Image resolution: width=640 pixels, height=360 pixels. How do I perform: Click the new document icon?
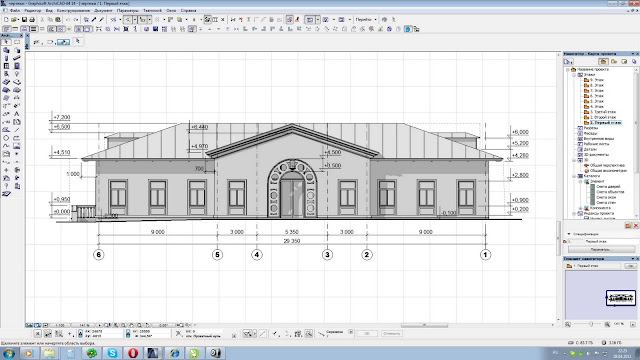click(6, 20)
